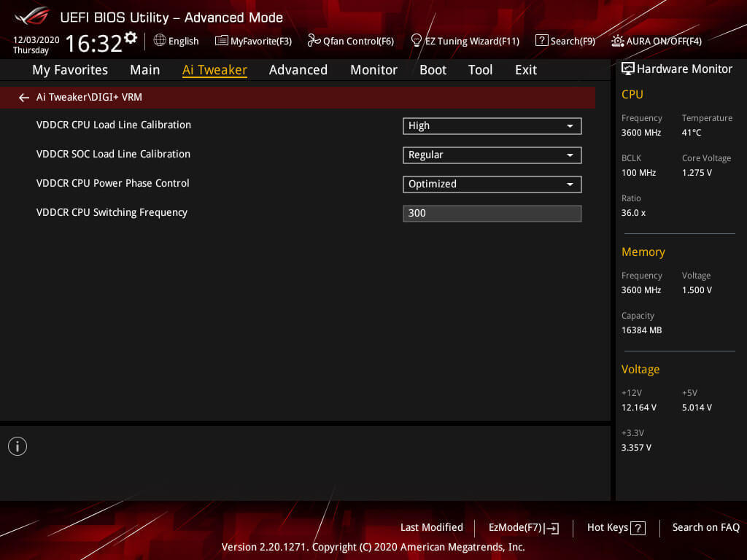Screen dimensions: 747x560
Task: Click Core Voltage value 1.275 V
Action: pyautogui.click(x=697, y=172)
